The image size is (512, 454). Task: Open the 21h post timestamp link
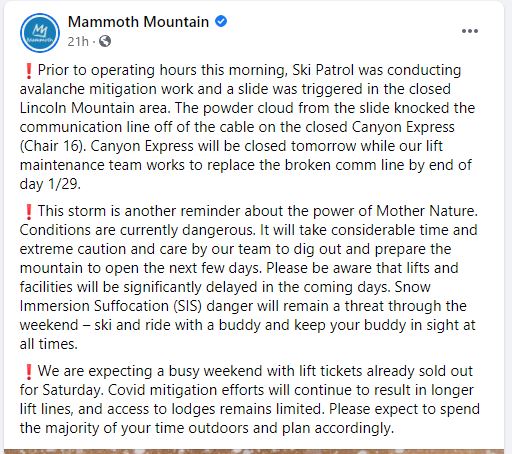click(x=78, y=42)
